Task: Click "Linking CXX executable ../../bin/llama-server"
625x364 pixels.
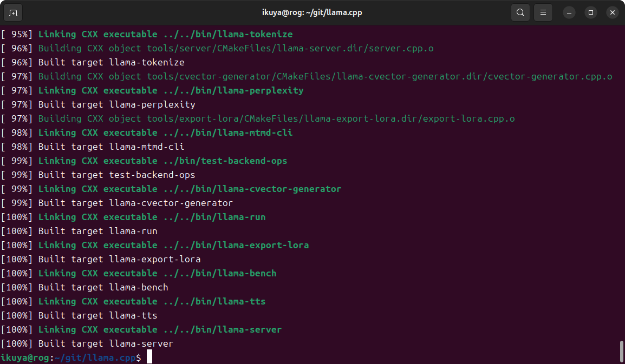Action: [160, 330]
